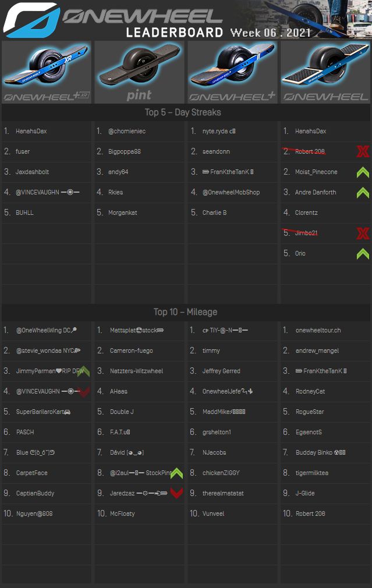Click the red down arrow beside Jaredzaz

click(x=176, y=493)
